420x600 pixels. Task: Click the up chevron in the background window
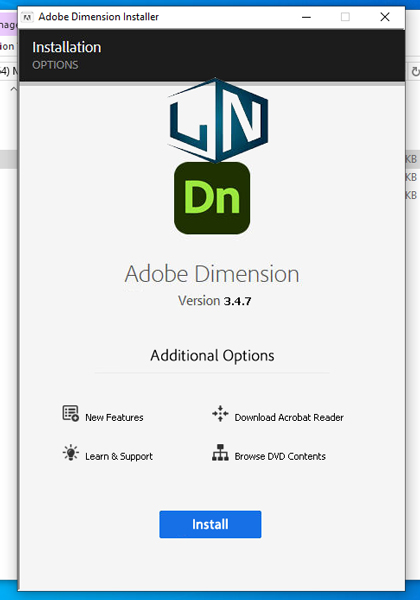13,89
